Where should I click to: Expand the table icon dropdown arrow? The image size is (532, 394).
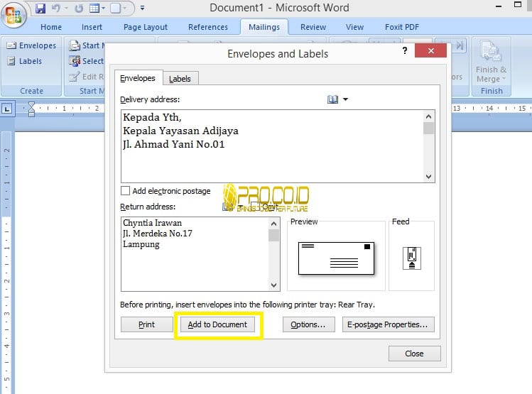click(103, 8)
